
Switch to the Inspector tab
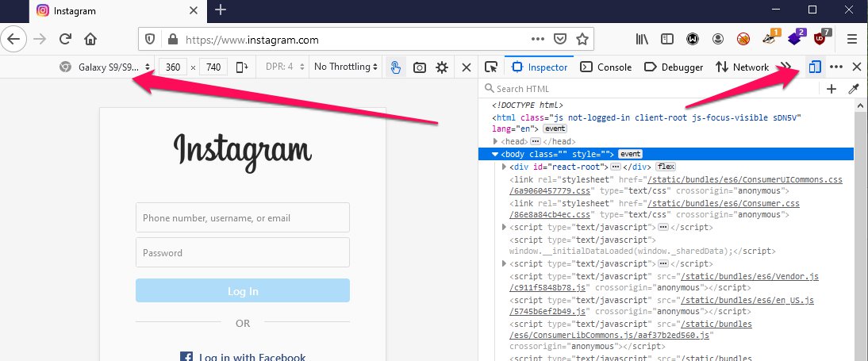[540, 67]
